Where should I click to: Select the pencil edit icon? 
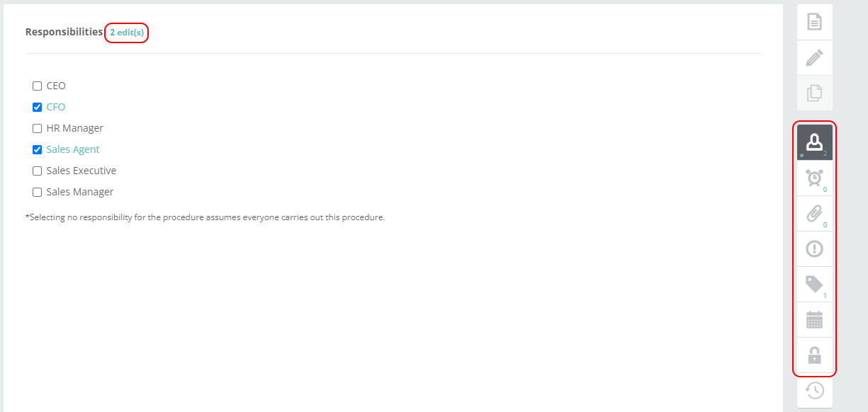(815, 57)
